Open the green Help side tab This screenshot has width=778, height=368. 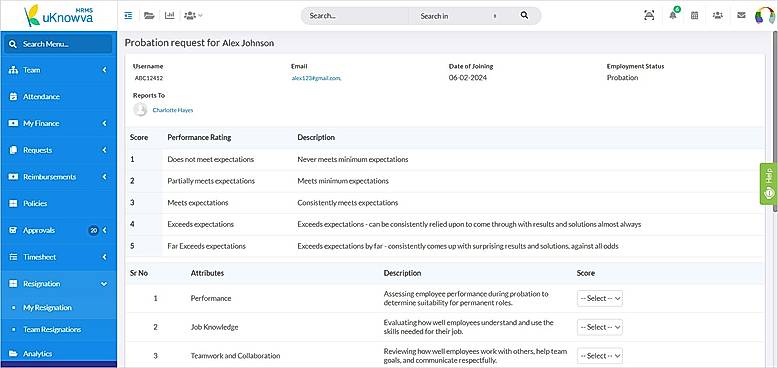coord(769,183)
